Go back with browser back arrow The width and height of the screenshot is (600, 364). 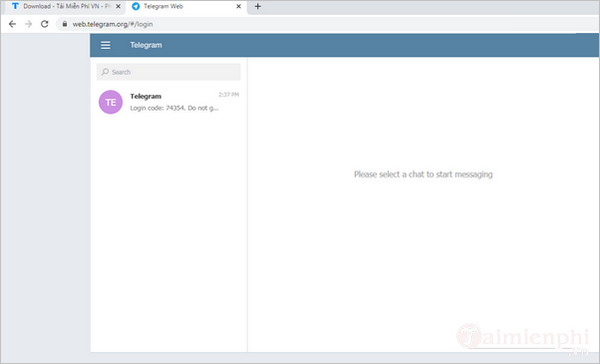point(12,24)
